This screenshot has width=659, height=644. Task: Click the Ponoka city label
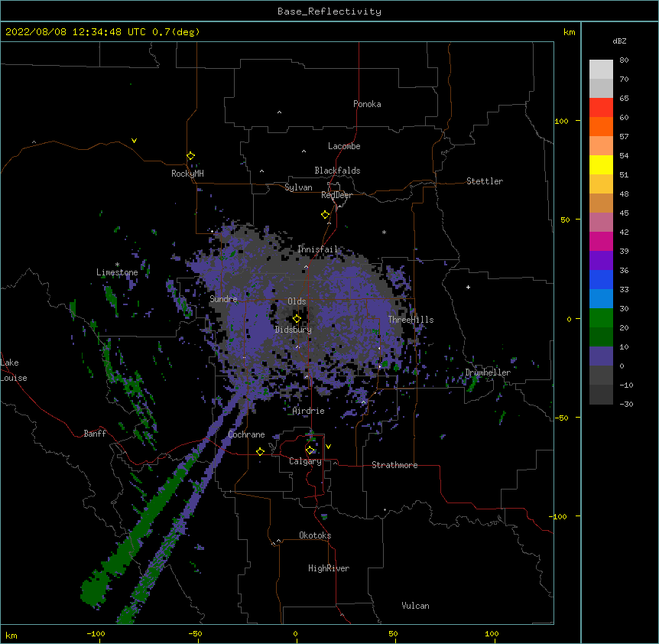pos(367,104)
